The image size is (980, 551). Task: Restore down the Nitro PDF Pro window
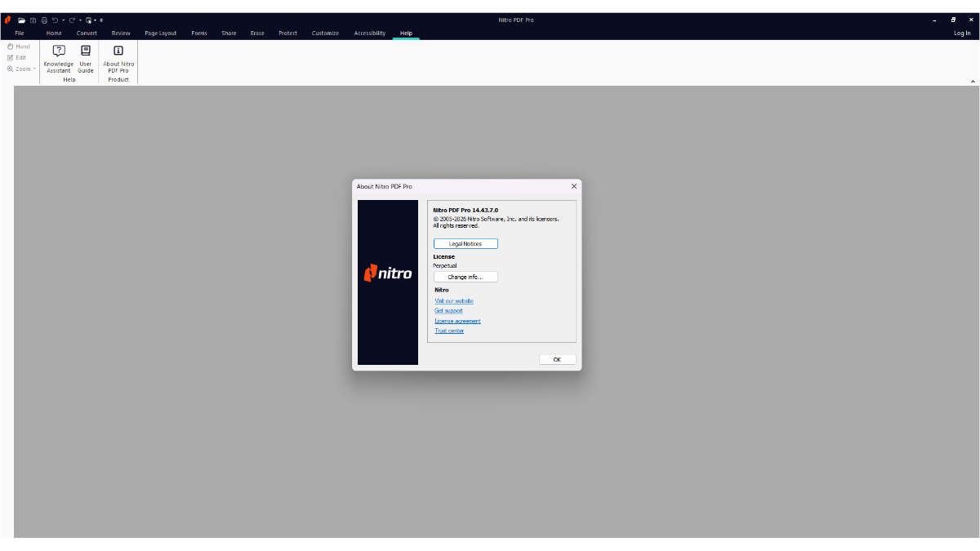(x=953, y=20)
